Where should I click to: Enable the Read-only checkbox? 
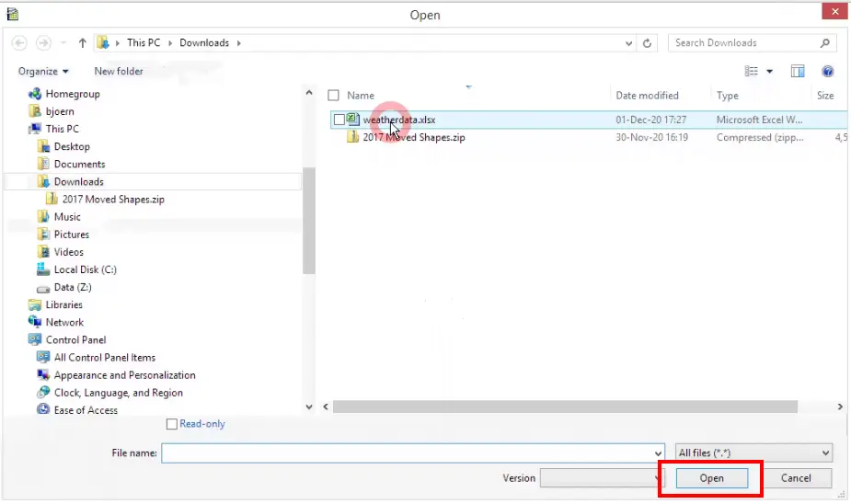coord(172,424)
